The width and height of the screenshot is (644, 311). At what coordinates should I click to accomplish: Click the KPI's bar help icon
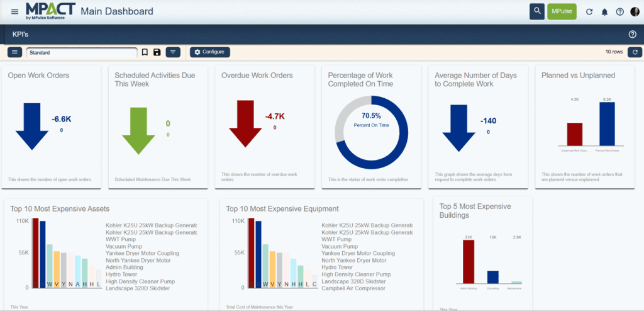[633, 34]
